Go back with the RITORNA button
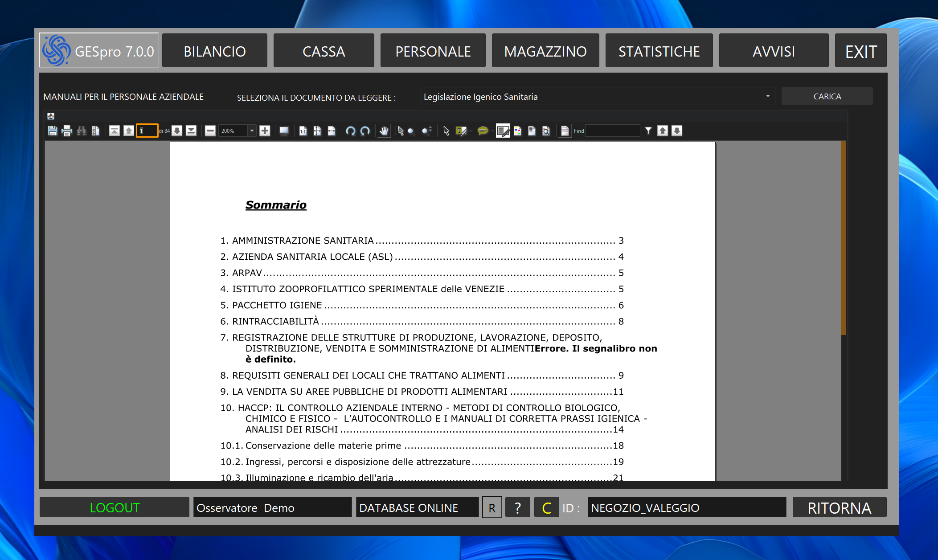Screen dimensions: 938x560 click(x=840, y=508)
